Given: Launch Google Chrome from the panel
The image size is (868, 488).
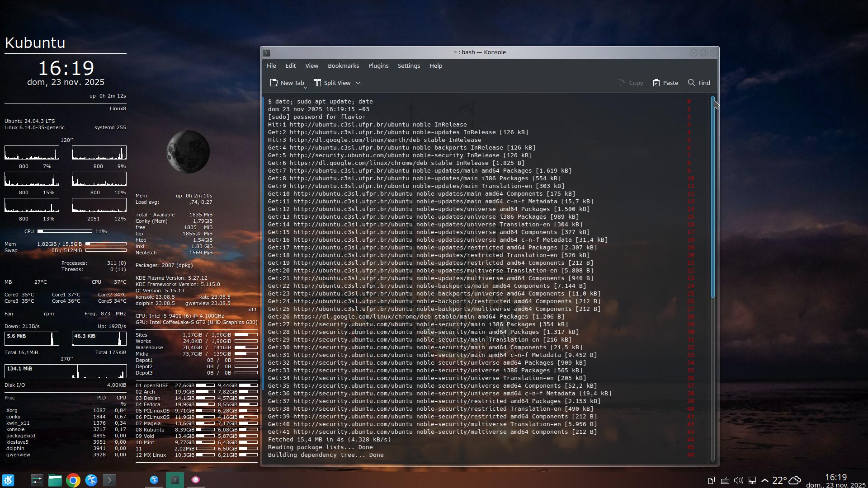Looking at the screenshot, I should [x=73, y=480].
